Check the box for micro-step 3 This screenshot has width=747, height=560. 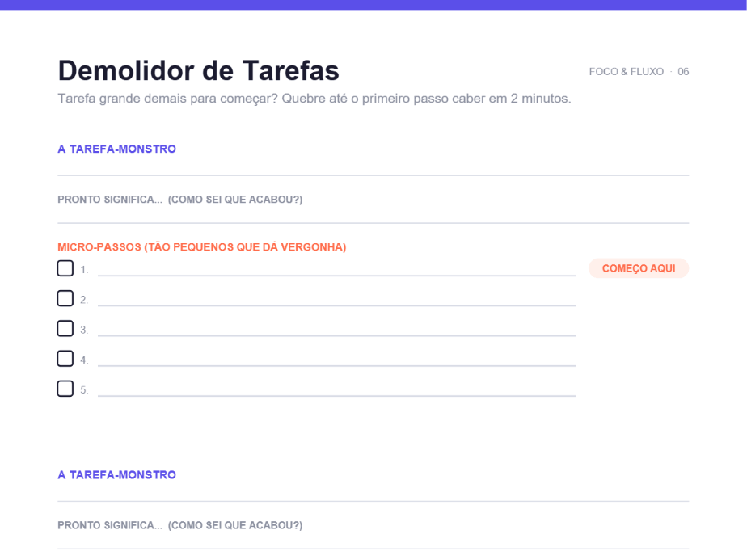(65, 328)
